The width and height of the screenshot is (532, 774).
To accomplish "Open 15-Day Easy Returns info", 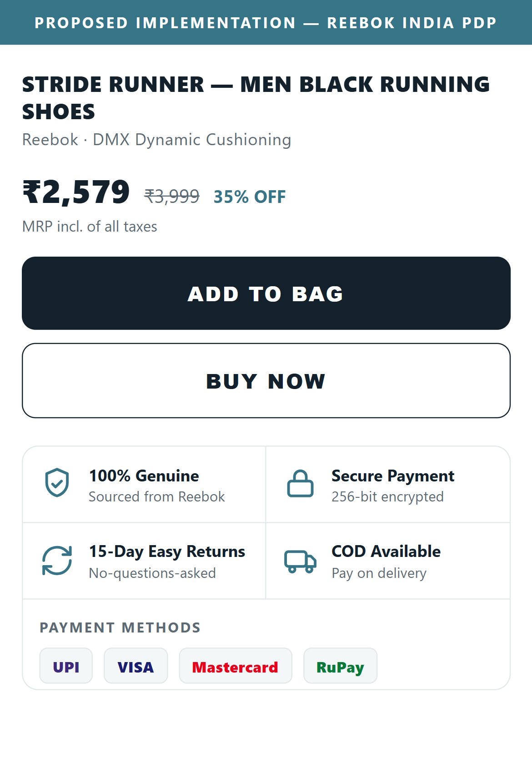I will (167, 551).
